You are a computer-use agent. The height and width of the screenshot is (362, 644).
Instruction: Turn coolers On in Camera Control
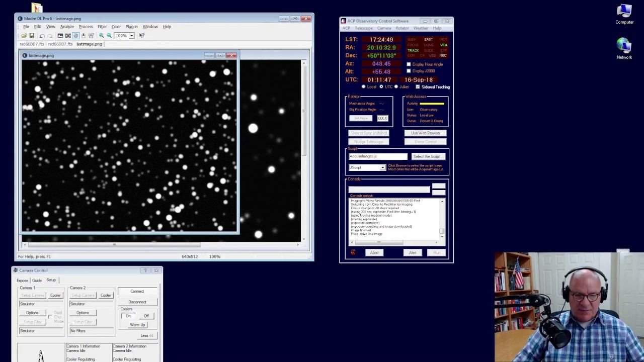tap(128, 316)
